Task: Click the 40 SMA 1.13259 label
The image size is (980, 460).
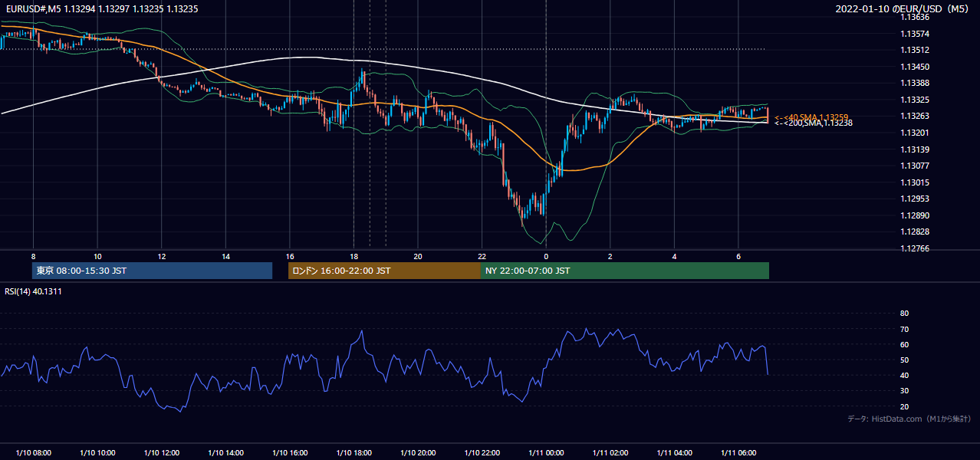Action: pos(811,117)
